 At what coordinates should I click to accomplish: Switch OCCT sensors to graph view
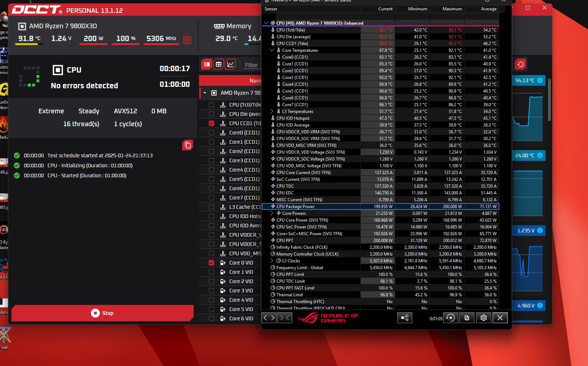click(x=231, y=64)
